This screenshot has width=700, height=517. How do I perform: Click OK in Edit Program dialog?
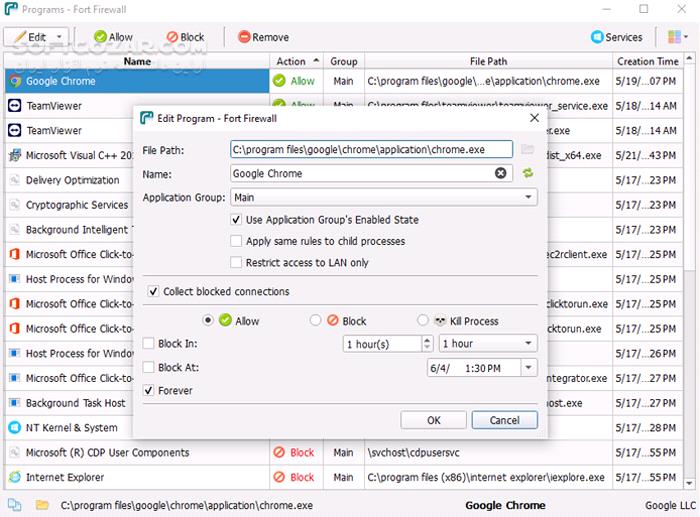point(433,420)
